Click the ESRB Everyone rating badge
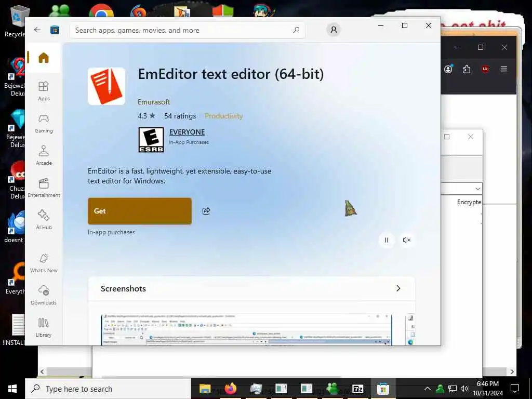The image size is (532, 399). (x=151, y=140)
